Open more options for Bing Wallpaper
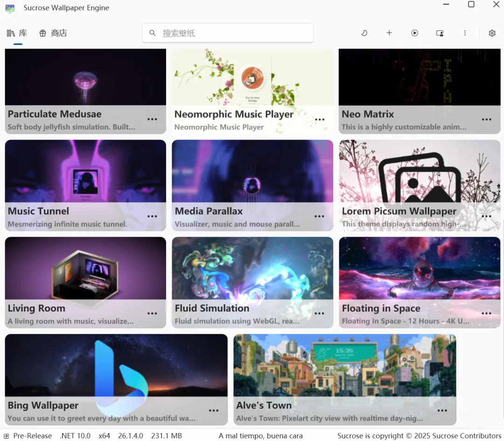Image resolution: width=504 pixels, height=441 pixels. coord(213,411)
